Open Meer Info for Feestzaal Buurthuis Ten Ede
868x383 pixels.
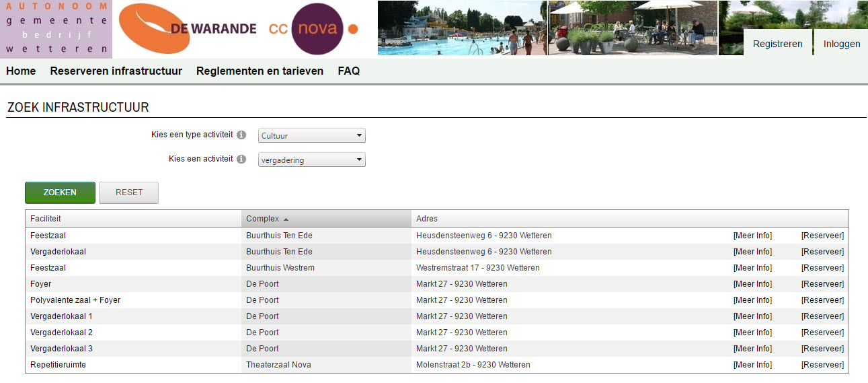coord(752,236)
